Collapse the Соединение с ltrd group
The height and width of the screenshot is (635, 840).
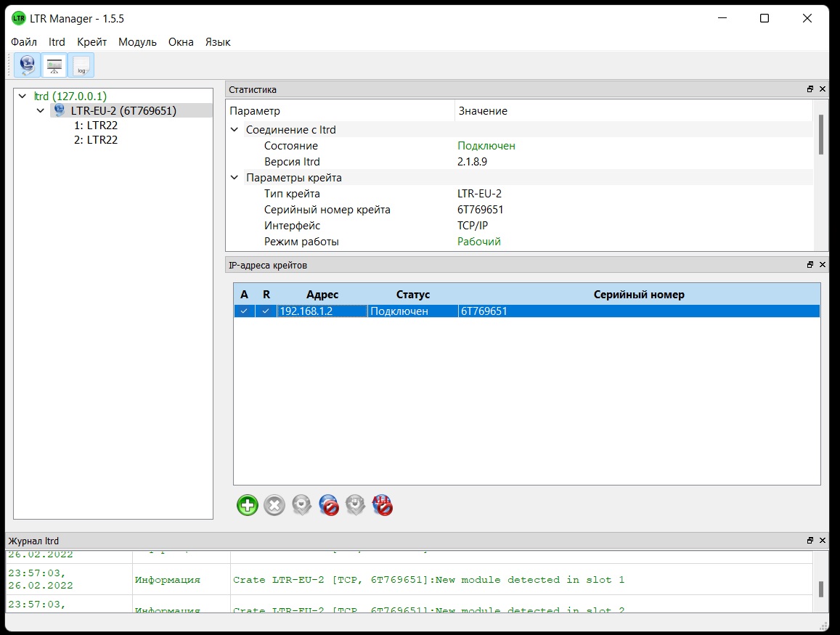[235, 130]
